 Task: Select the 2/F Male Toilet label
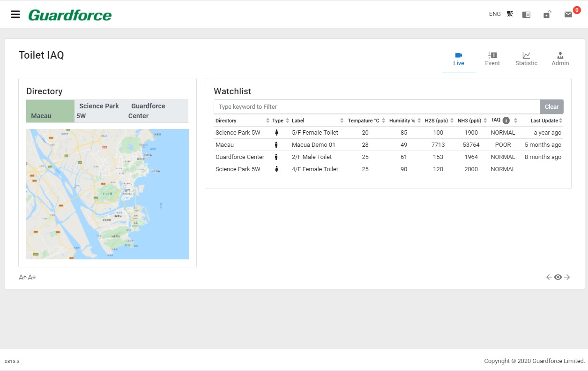[312, 157]
